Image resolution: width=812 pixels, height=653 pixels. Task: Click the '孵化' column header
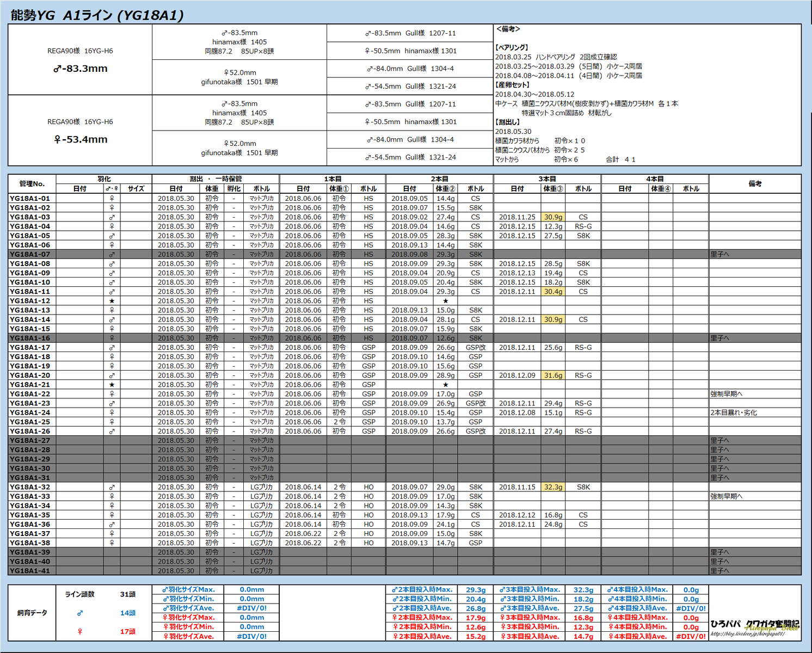pos(234,188)
